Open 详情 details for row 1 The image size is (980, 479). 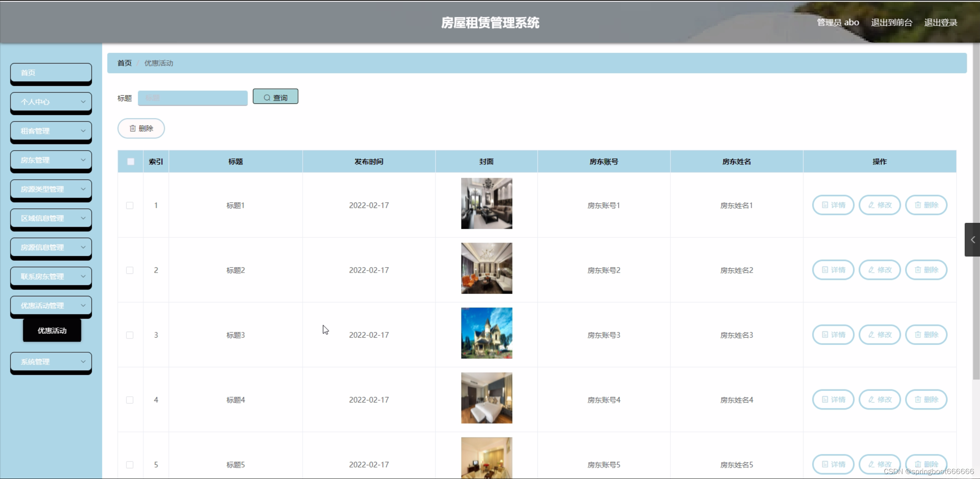coord(833,205)
